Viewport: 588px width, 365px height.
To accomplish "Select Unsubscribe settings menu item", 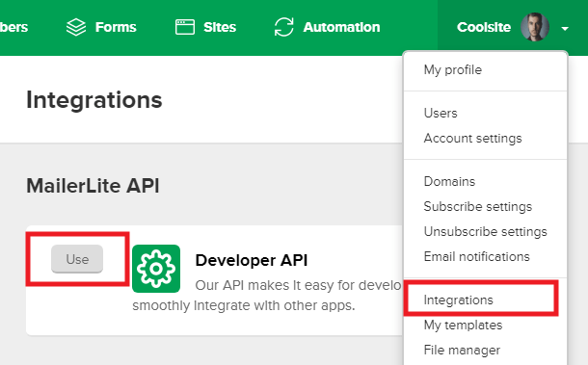I will 485,231.
